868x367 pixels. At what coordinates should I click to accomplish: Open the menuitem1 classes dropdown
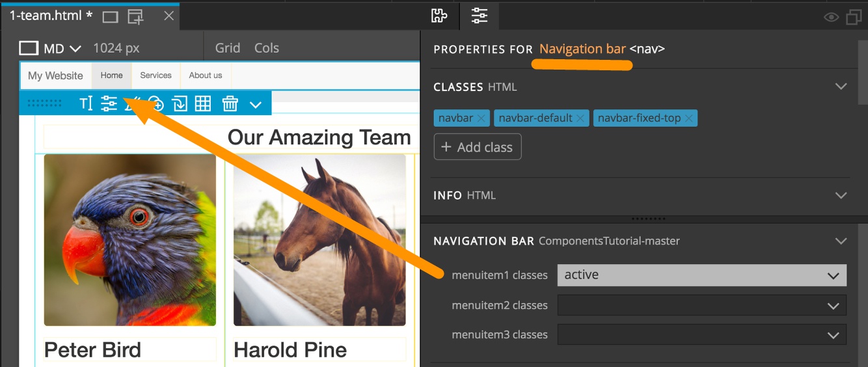point(702,275)
